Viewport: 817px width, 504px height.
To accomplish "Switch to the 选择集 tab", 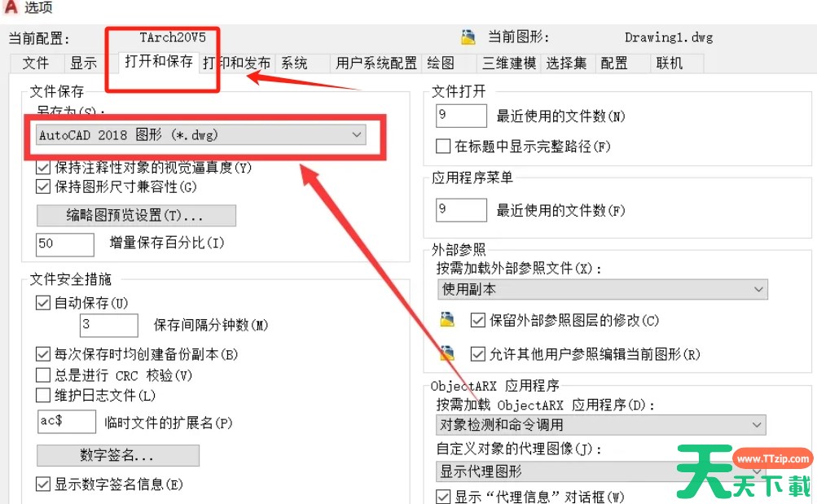I will (x=566, y=63).
